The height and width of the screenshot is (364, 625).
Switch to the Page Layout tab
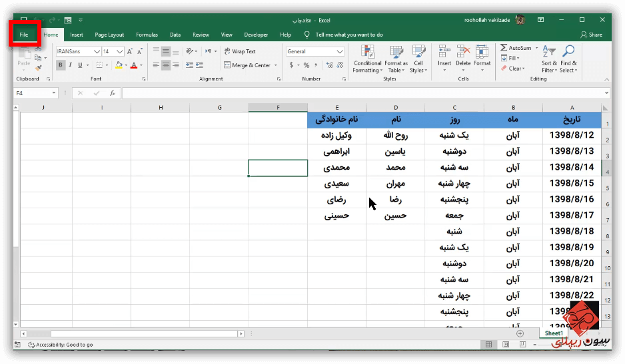tap(109, 35)
